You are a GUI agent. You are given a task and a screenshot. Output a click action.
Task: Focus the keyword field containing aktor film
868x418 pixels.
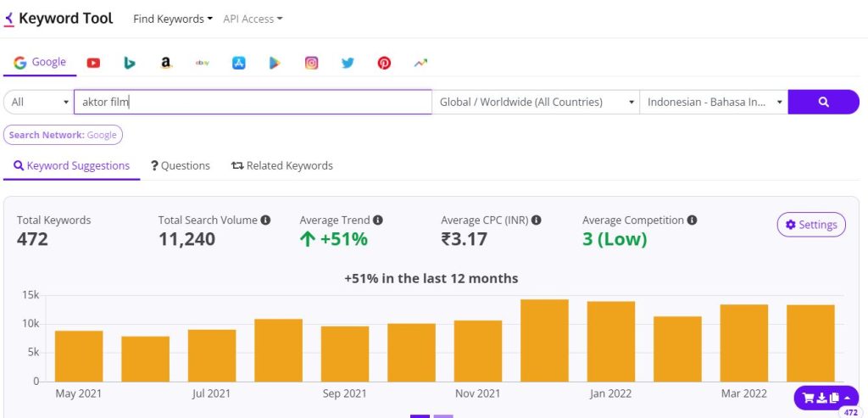pos(253,103)
